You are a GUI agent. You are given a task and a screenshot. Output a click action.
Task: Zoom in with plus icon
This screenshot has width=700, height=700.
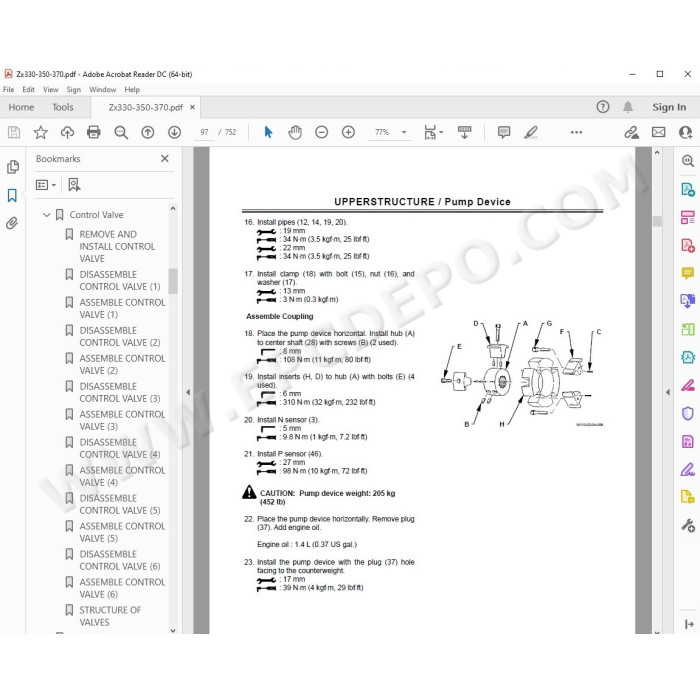[x=348, y=132]
